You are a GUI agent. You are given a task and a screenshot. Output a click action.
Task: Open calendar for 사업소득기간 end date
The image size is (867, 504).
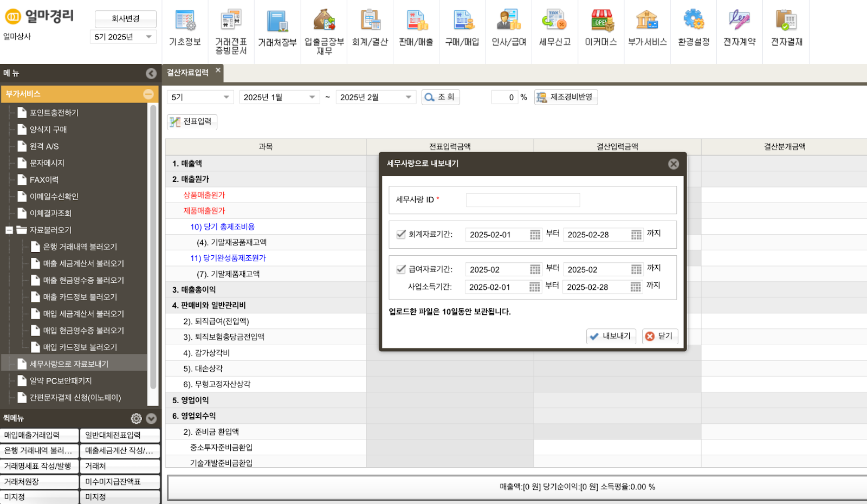pyautogui.click(x=636, y=287)
